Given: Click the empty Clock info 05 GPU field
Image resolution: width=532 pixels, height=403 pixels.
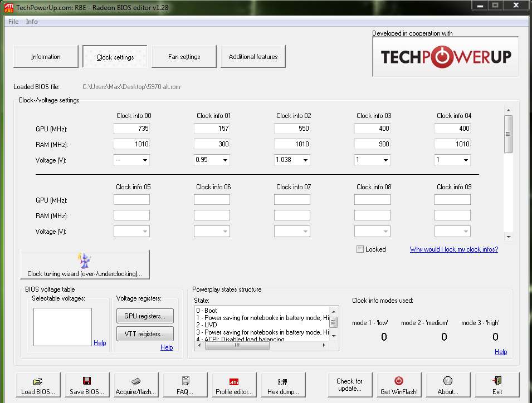Looking at the screenshot, I should (x=131, y=200).
